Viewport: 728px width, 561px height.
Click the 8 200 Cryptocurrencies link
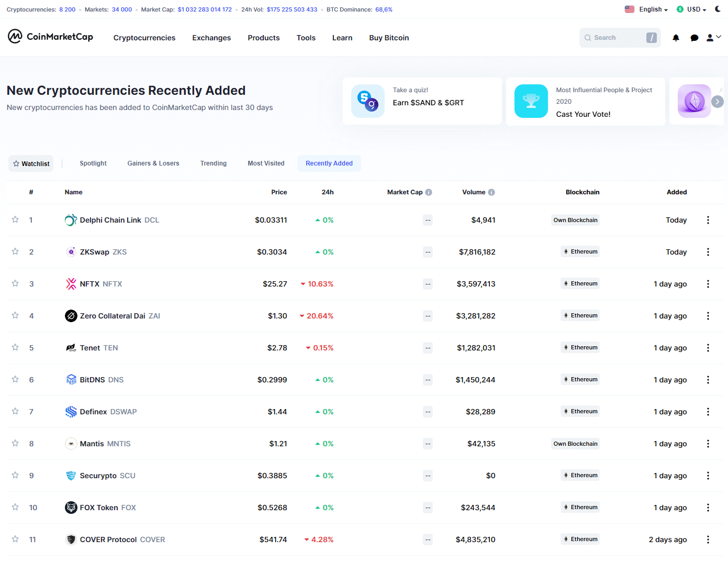(67, 9)
